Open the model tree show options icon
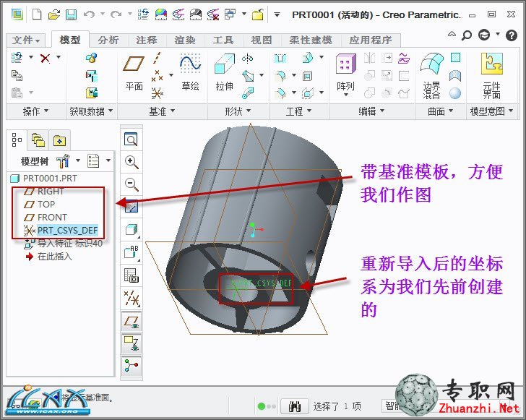Screen dimensions: 526x420 (x=93, y=160)
